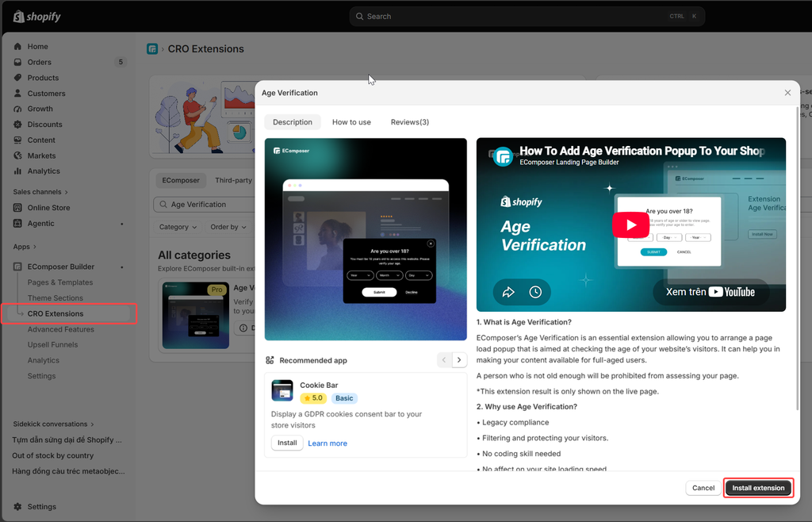
Task: Expand Sidekick conversations
Action: pos(53,424)
